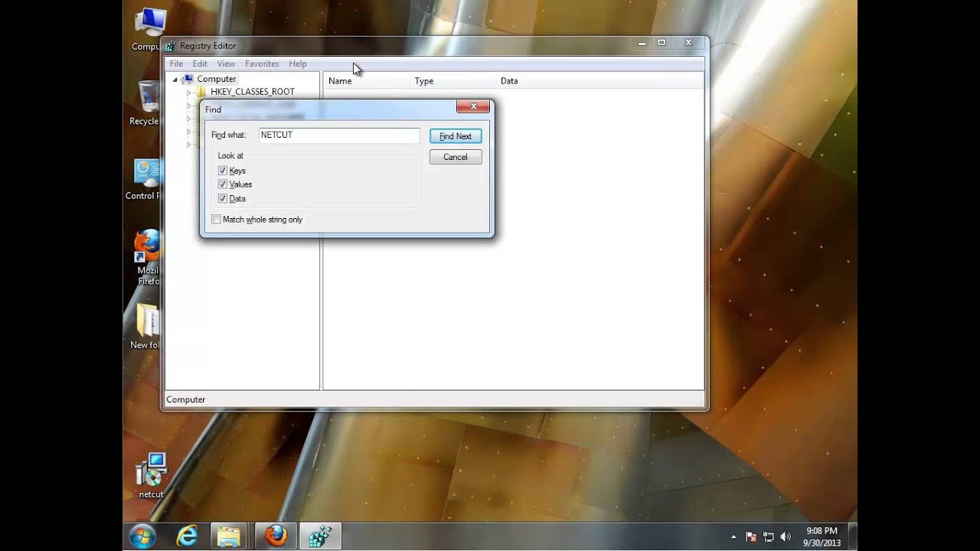Minimize the Registry Editor window
This screenshot has height=551, width=980.
tap(642, 43)
